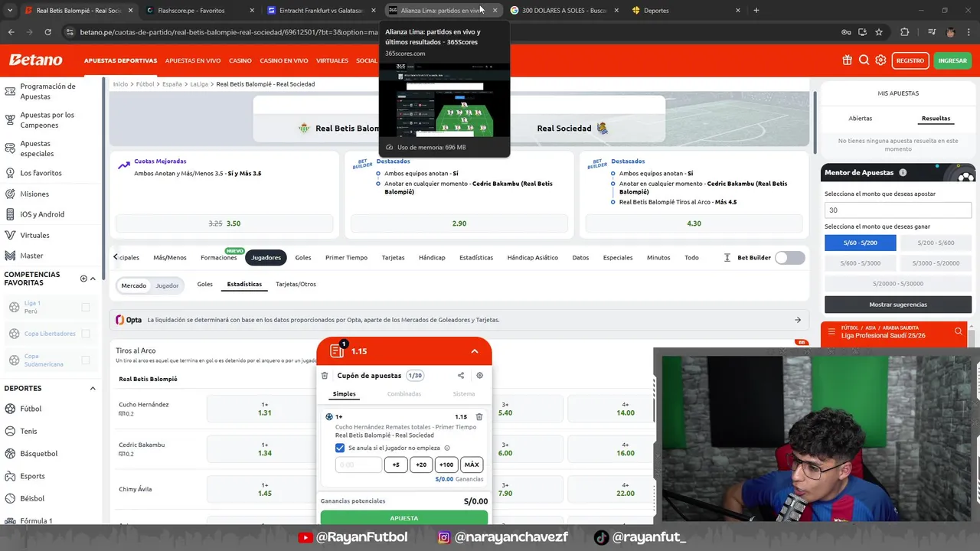
Task: Click LaLiga in the breadcrumb
Action: coord(199,84)
